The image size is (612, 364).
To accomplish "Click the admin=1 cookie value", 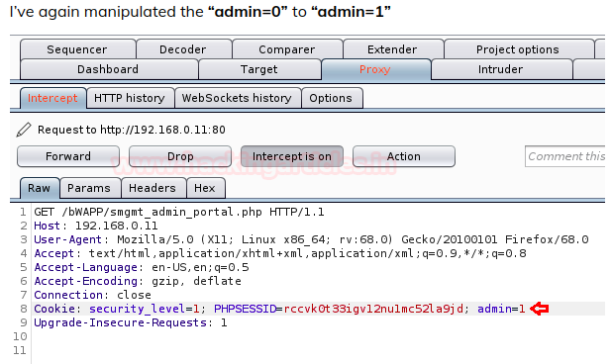I will pyautogui.click(x=501, y=309).
